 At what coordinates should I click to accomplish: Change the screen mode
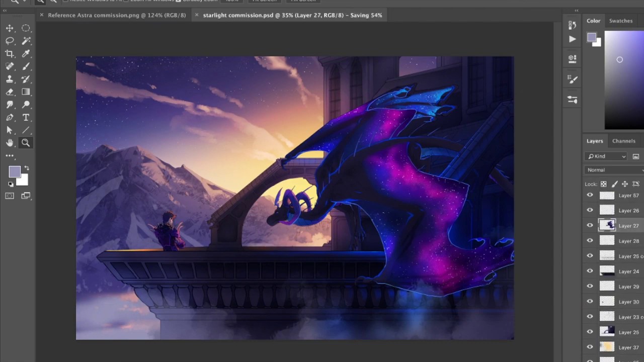tap(26, 196)
